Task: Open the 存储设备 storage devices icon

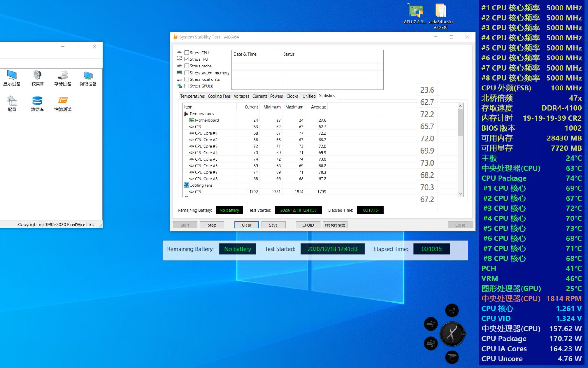Action: click(62, 78)
